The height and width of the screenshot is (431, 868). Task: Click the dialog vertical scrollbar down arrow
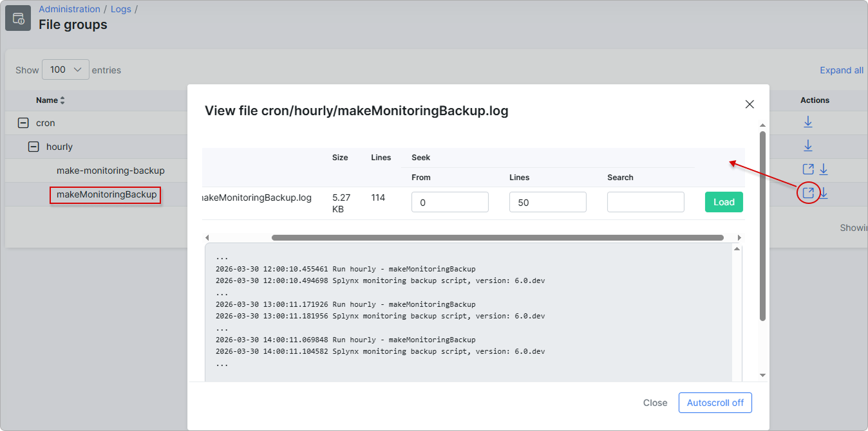tap(763, 375)
